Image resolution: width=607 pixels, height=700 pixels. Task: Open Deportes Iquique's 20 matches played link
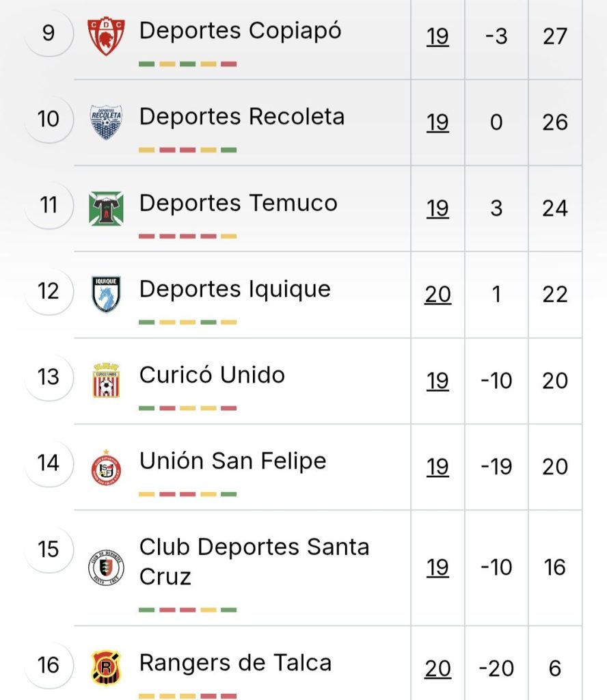point(437,295)
